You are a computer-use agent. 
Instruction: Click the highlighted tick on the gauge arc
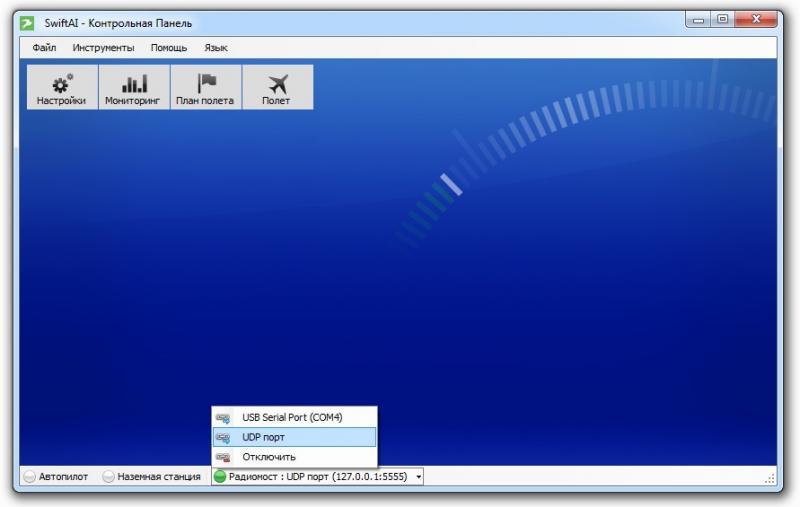(451, 184)
